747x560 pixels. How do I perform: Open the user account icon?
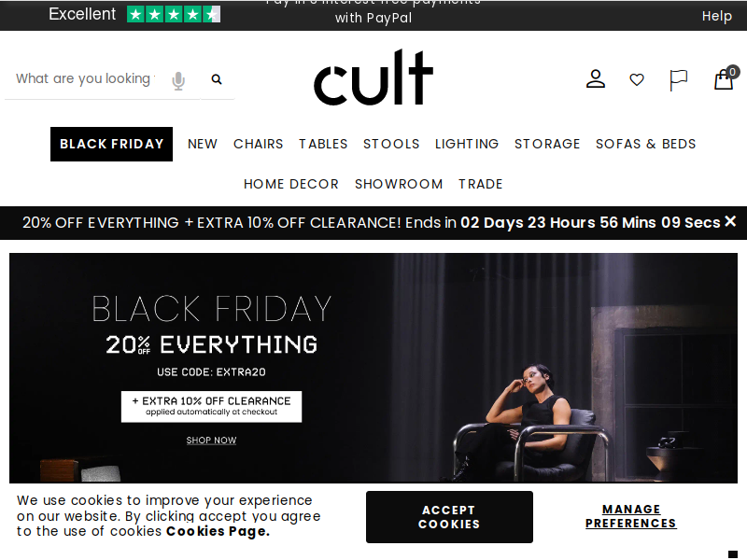pyautogui.click(x=596, y=79)
